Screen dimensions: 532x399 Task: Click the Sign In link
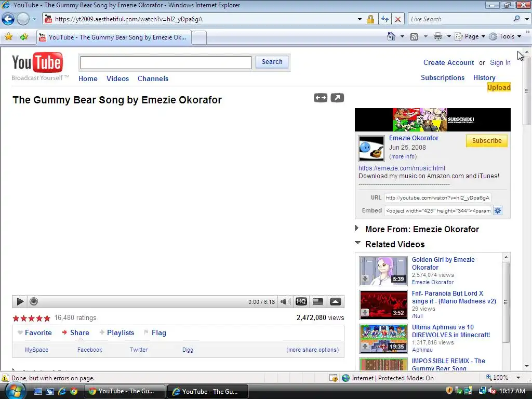pyautogui.click(x=500, y=63)
